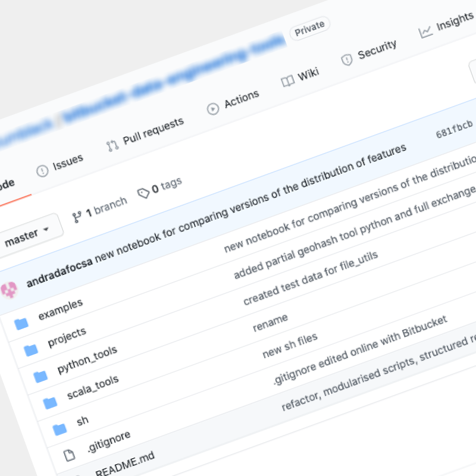This screenshot has height=476, width=476.
Task: Click the Pull requests merge icon
Action: coord(112,146)
